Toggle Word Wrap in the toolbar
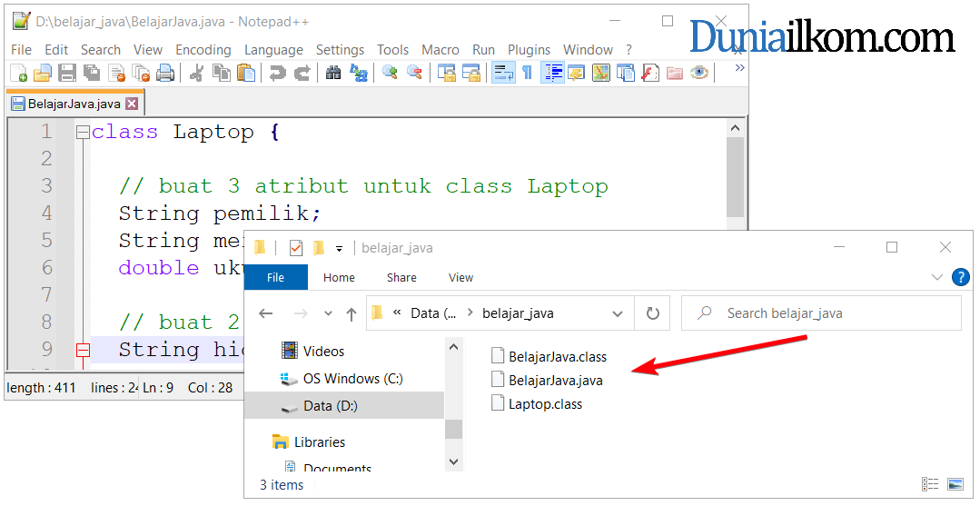This screenshot has width=980, height=506. pos(503,74)
